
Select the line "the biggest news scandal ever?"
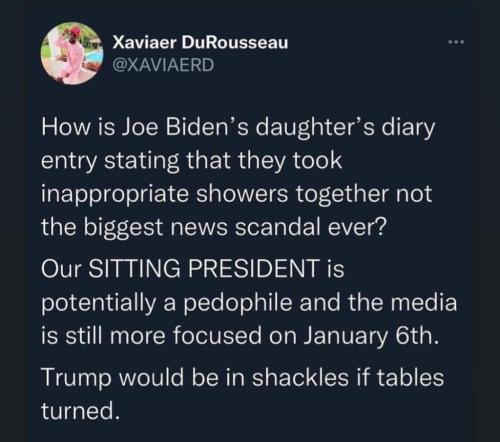(213, 227)
